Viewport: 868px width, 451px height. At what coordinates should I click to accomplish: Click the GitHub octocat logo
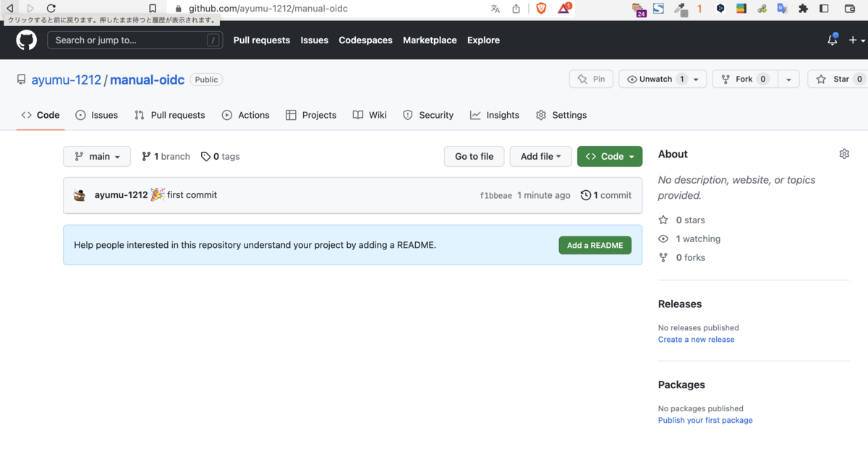click(x=26, y=40)
